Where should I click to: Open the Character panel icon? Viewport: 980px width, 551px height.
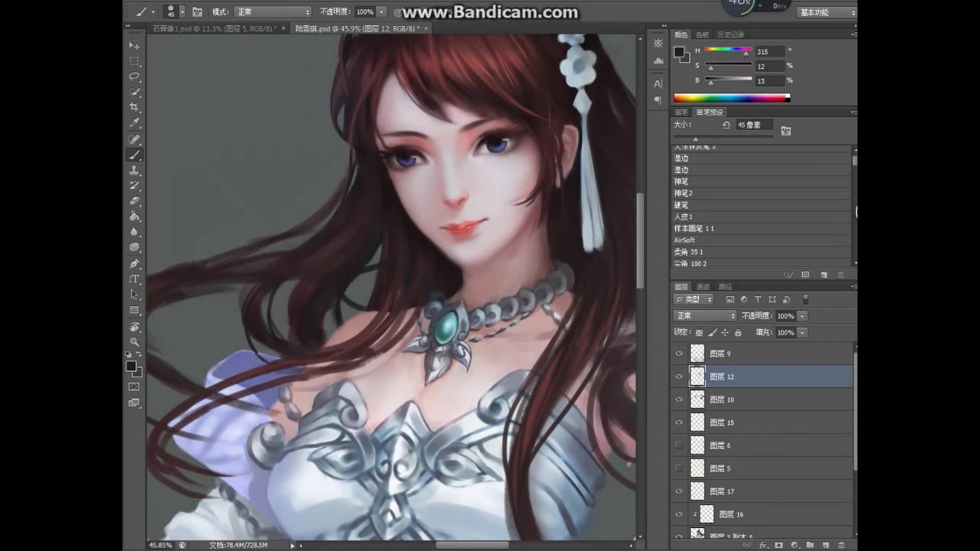[x=658, y=83]
